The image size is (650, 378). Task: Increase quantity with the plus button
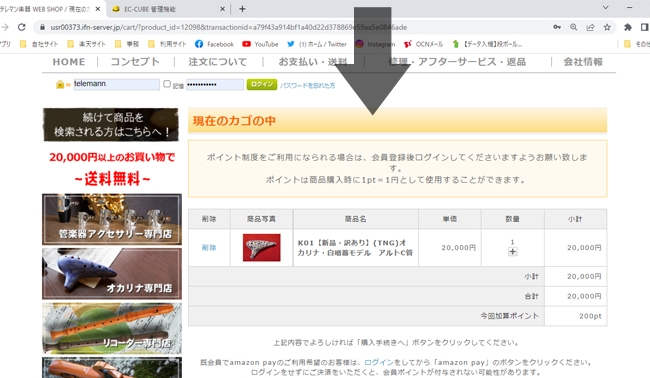coord(512,252)
